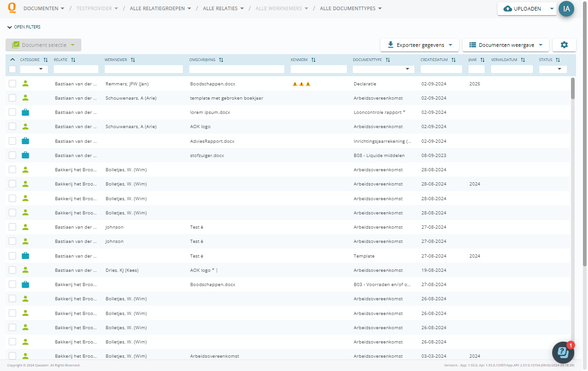Open the settings gear icon
The width and height of the screenshot is (588, 371).
click(x=564, y=45)
